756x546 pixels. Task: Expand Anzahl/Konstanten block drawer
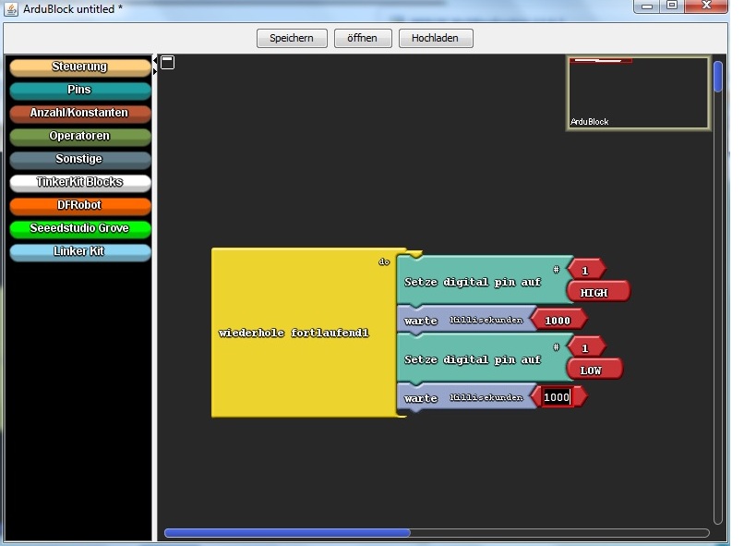click(79, 113)
